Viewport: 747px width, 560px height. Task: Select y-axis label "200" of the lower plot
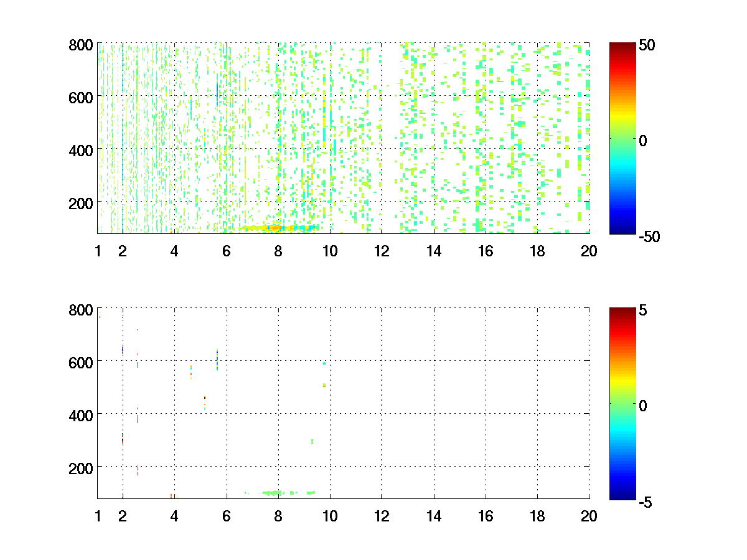81,467
